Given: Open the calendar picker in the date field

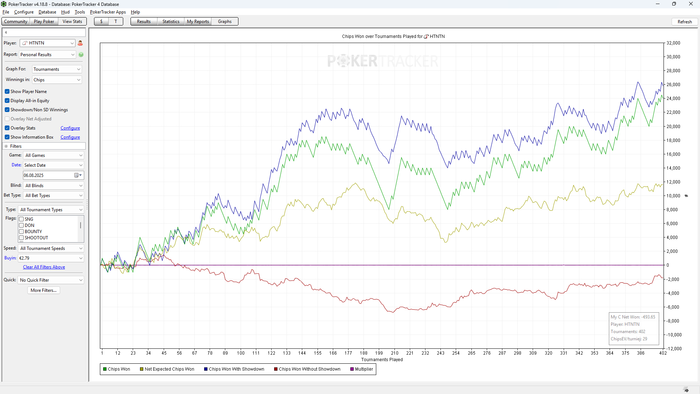Looking at the screenshot, I should (77, 175).
